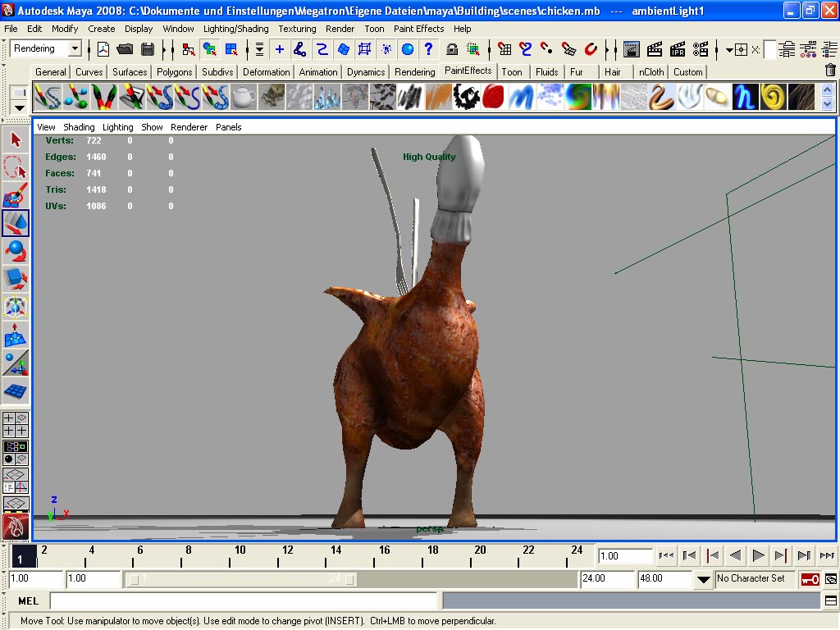Click the help question mark icon
840x630 pixels.
[428, 49]
